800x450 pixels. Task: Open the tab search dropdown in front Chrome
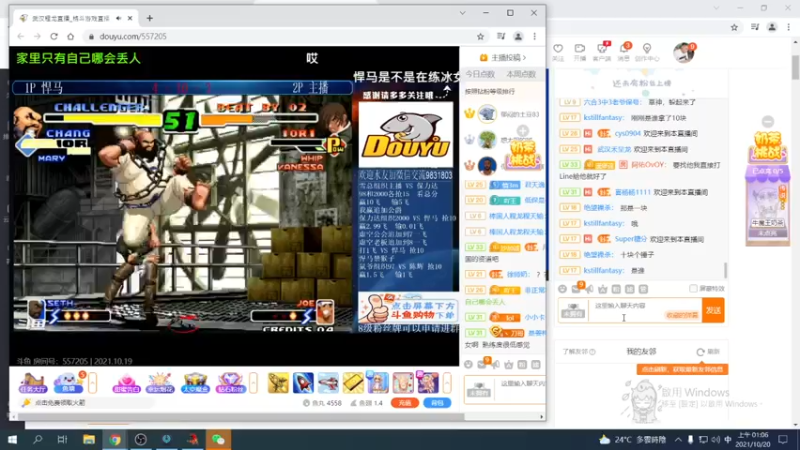[462, 13]
